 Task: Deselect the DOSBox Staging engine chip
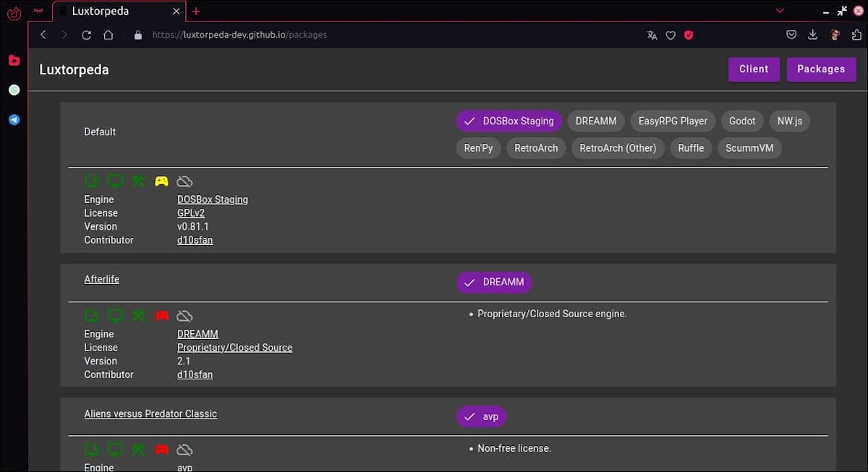coord(509,121)
